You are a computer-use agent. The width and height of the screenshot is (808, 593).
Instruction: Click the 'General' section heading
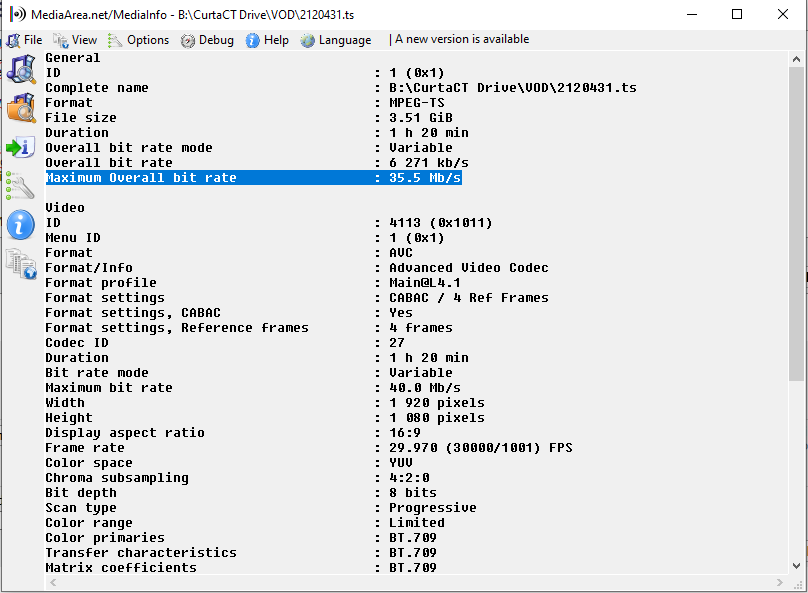tap(73, 58)
